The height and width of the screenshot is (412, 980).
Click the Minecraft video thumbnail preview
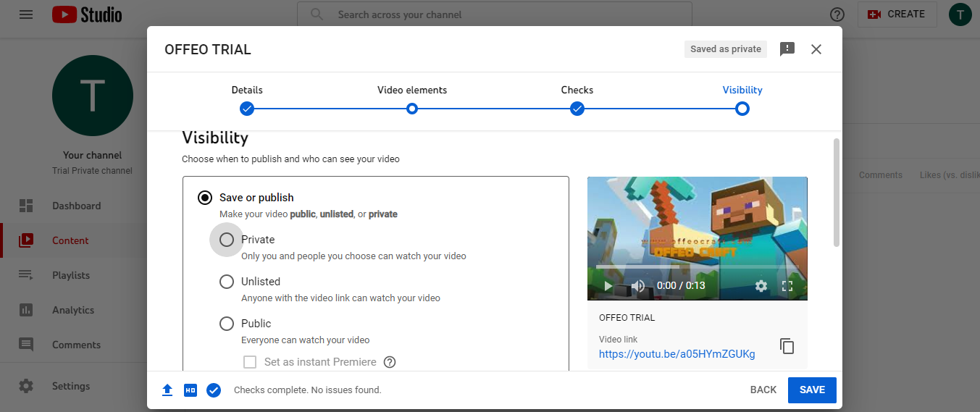pos(698,238)
